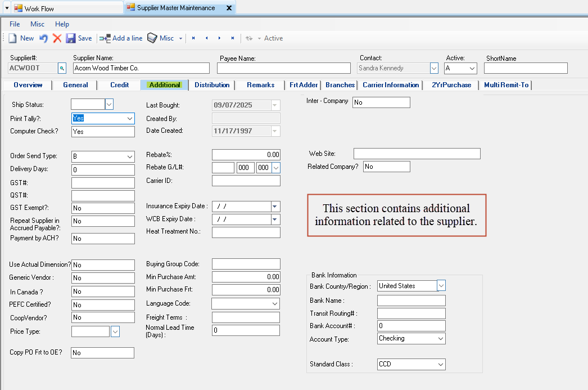Click the undo arrow icon in toolbar
The height and width of the screenshot is (390, 588).
point(43,38)
